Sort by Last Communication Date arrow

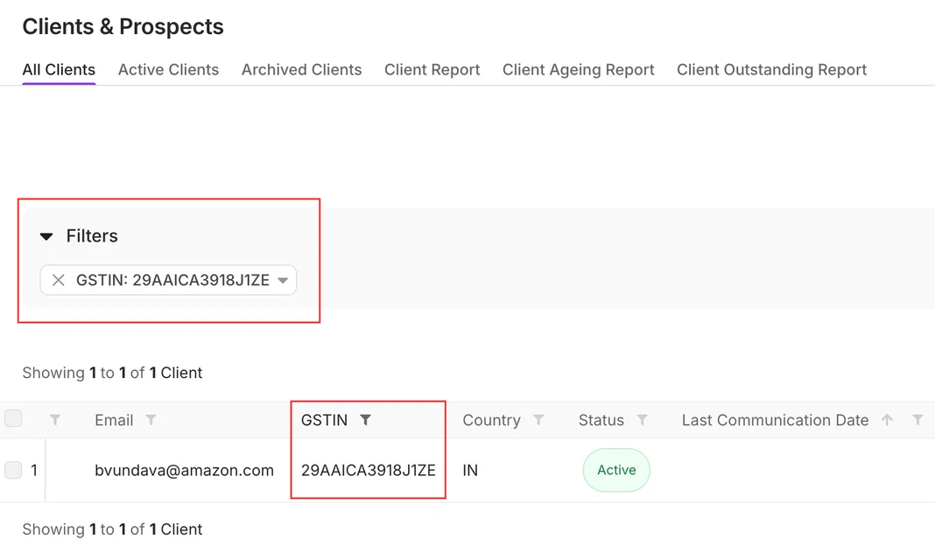tap(888, 420)
